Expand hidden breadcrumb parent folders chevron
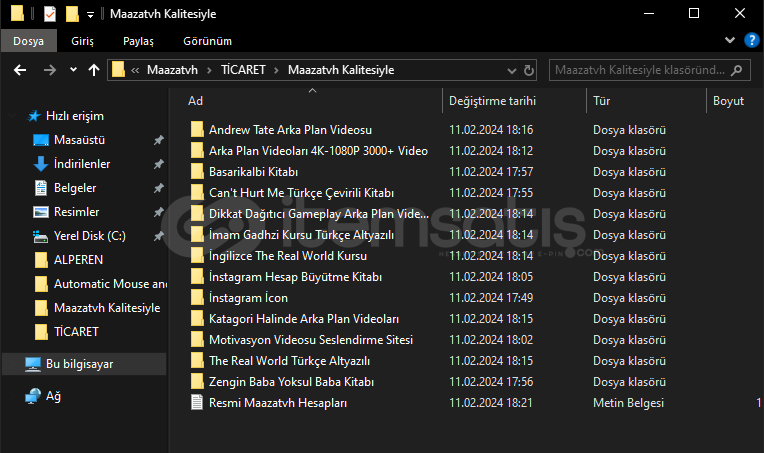 pos(135,71)
